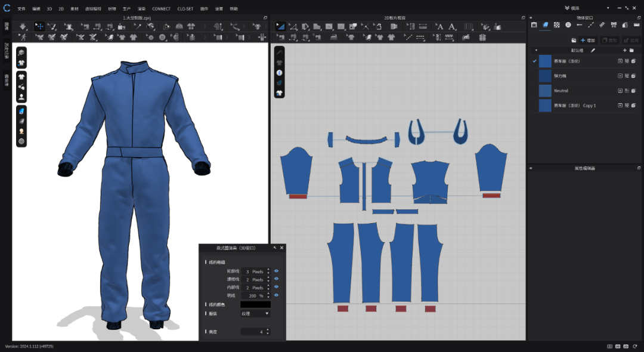Toggle visibility of 轮廓线 outline eye icon
This screenshot has height=352, width=644.
(x=276, y=271)
